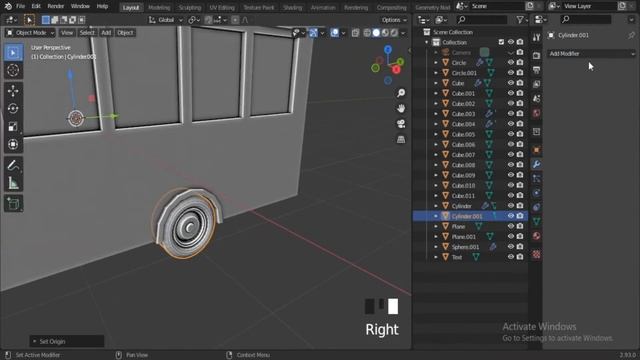Open the Physics properties tab icon
Screen dimensions: 640x360
point(536,193)
